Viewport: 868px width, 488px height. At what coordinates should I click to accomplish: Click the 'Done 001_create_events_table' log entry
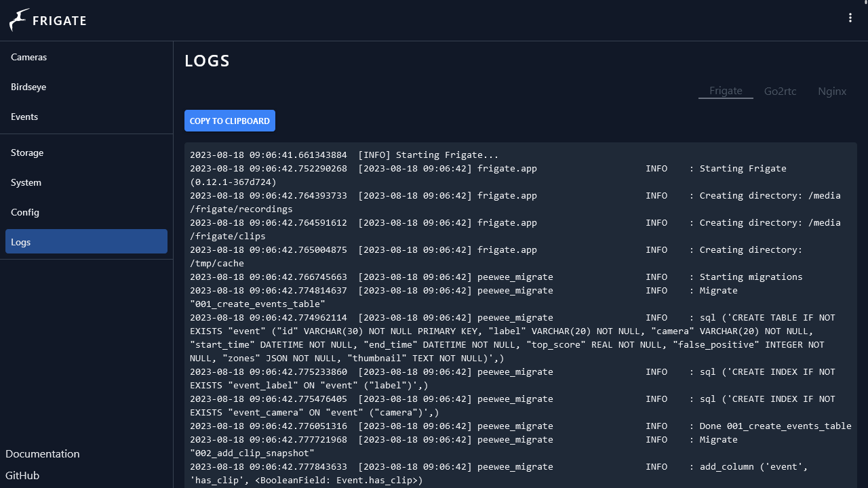click(x=775, y=426)
